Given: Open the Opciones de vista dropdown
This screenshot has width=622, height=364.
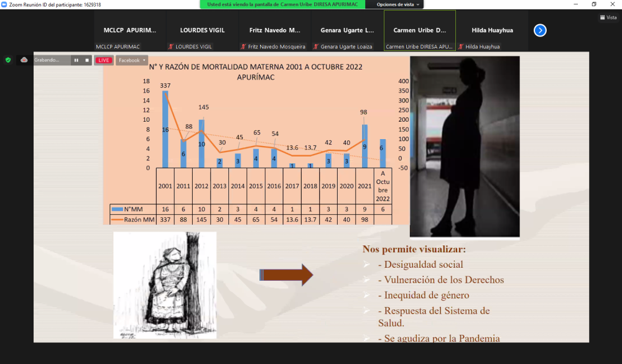Looking at the screenshot, I should pyautogui.click(x=399, y=4).
